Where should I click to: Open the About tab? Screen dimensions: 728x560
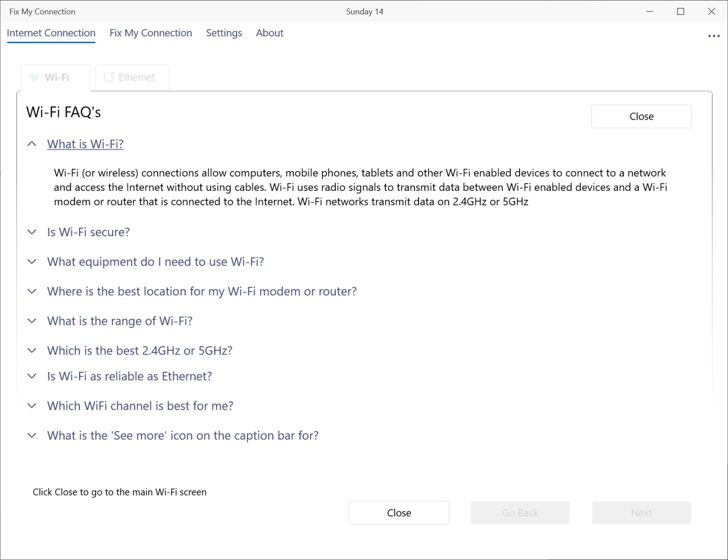pyautogui.click(x=269, y=33)
